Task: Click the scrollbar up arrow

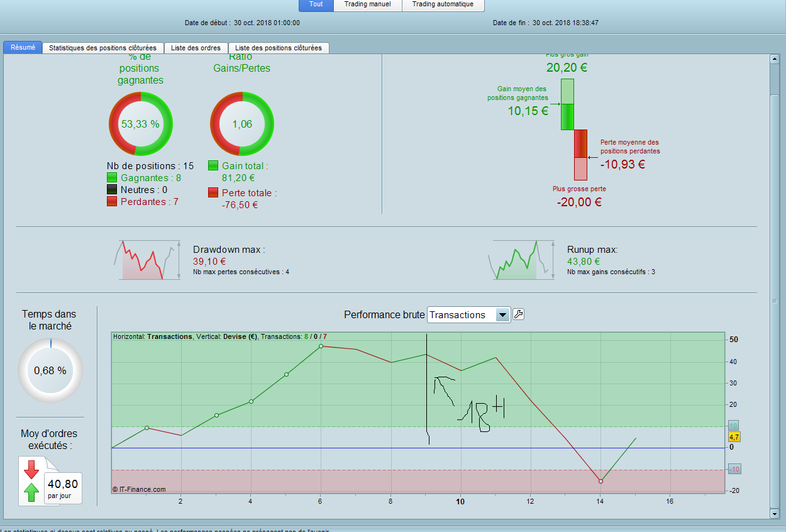Action: point(775,59)
